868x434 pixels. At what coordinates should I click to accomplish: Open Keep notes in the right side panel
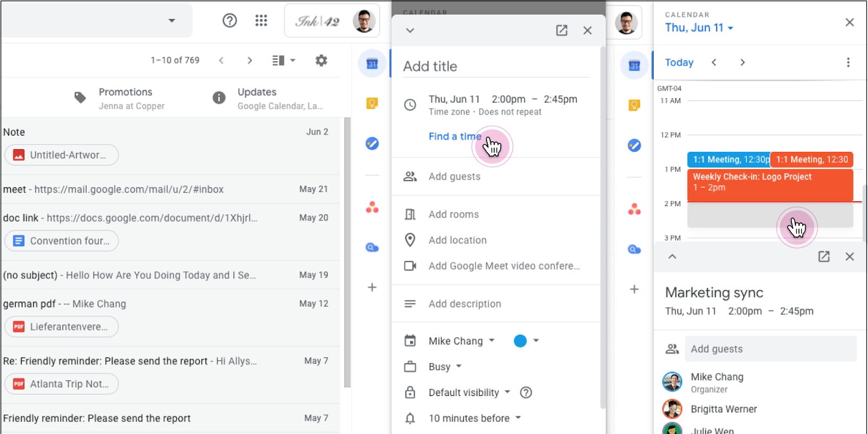coord(634,105)
